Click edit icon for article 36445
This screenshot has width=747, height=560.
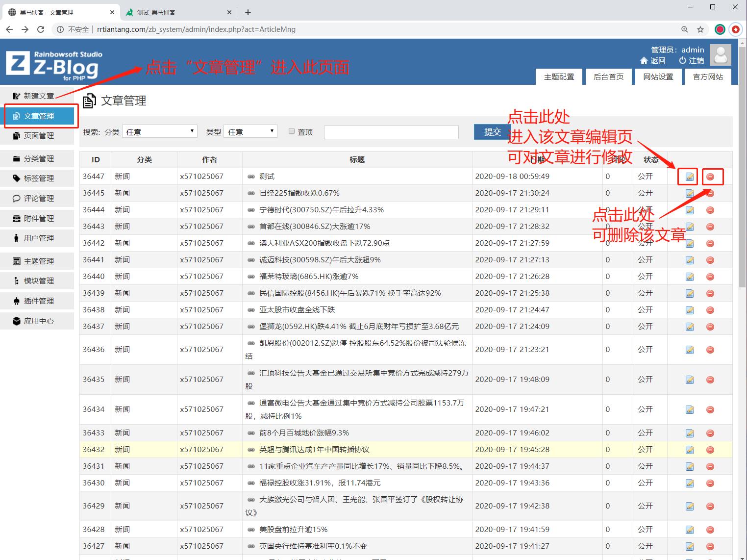pyautogui.click(x=690, y=193)
